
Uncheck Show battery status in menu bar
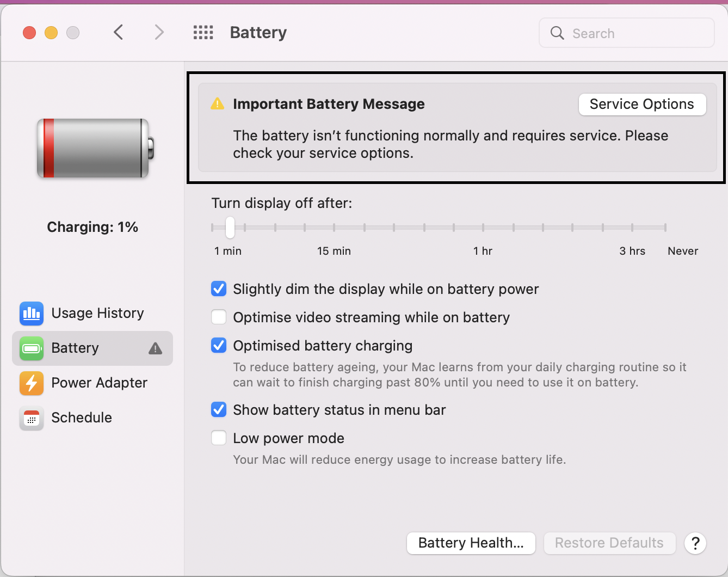[x=219, y=409]
